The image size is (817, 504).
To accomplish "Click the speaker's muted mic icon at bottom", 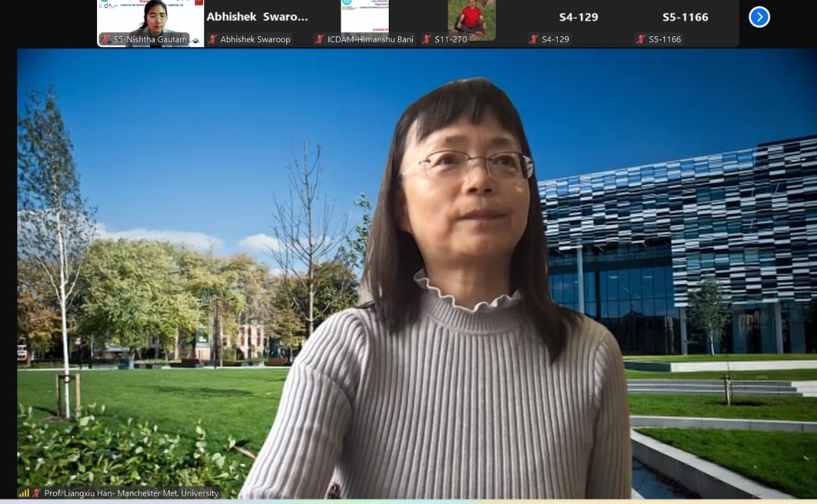I will click(x=37, y=493).
